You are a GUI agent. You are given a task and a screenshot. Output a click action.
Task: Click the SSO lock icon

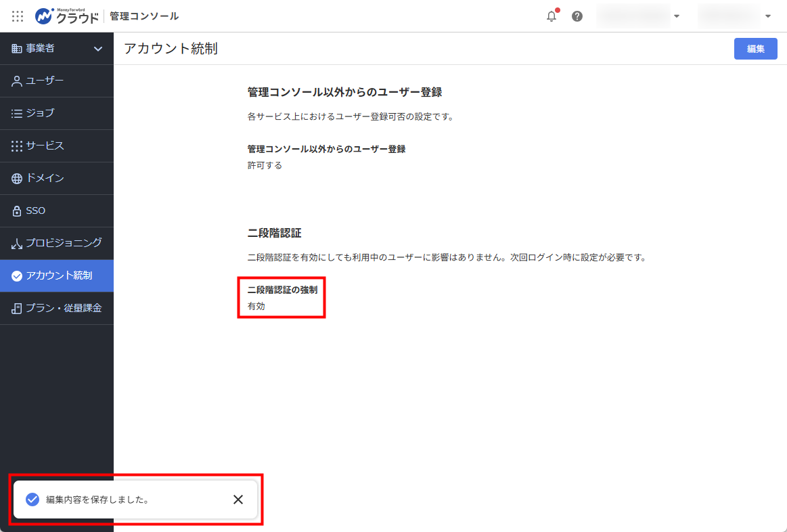pyautogui.click(x=16, y=210)
